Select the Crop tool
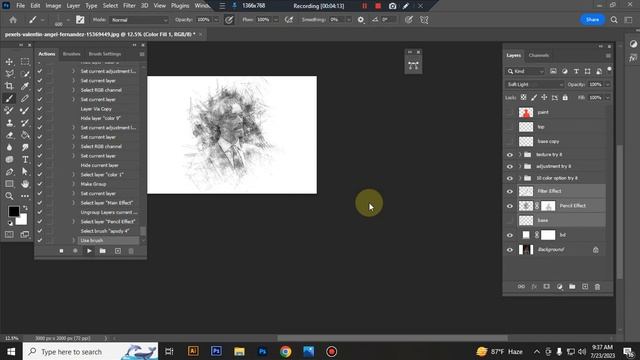Viewport: 640px width, 360px height. click(x=9, y=86)
